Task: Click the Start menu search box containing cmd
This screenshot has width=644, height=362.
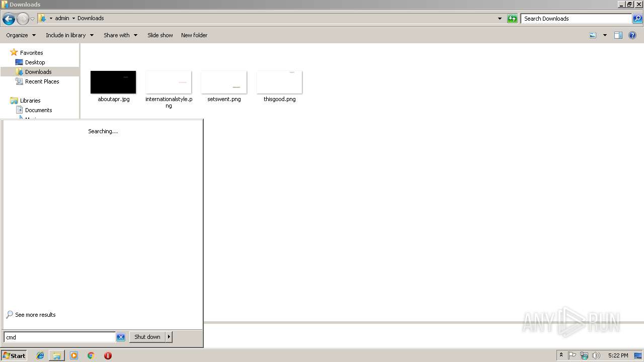Action: 59,337
